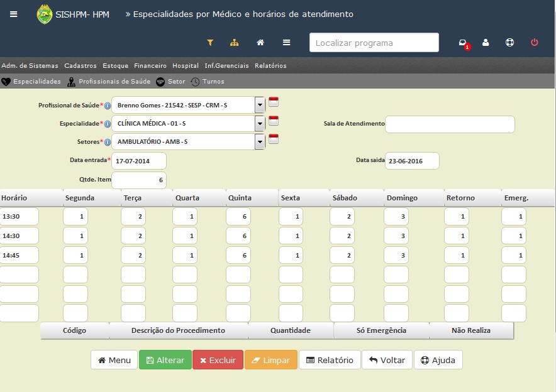Expand Profissional de Saúde dropdown
The height and width of the screenshot is (392, 556).
pos(260,105)
